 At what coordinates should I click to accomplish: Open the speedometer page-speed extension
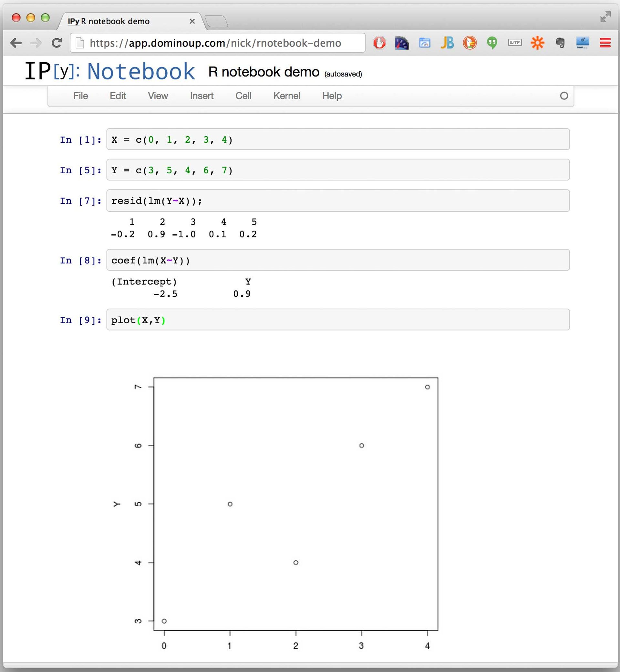pos(402,43)
